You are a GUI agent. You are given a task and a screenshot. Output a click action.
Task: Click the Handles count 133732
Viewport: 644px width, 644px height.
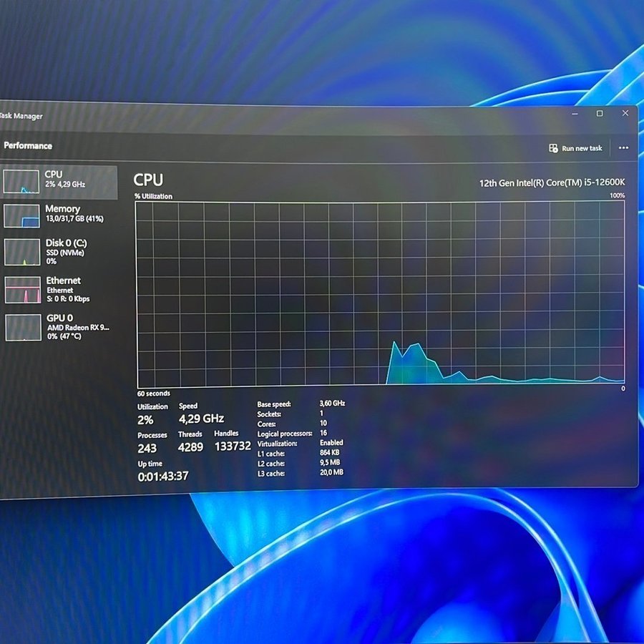tap(233, 446)
